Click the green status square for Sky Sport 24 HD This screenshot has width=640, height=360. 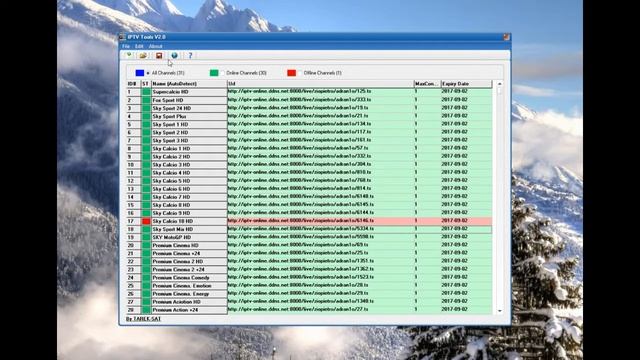[x=146, y=108]
